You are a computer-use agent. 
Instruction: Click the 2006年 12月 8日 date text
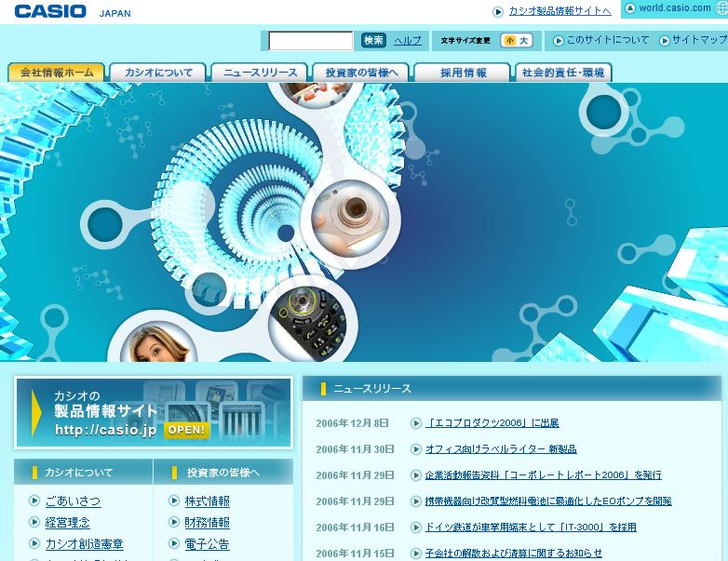tap(352, 423)
